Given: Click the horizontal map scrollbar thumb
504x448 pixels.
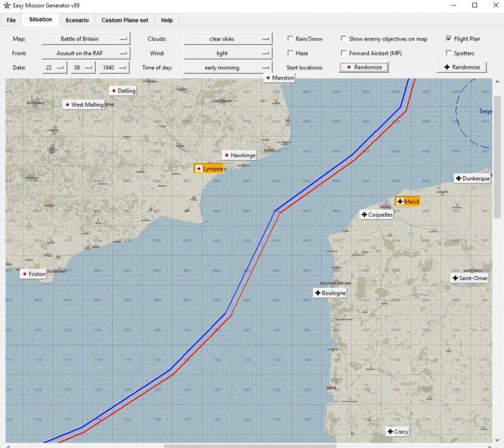Looking at the screenshot, I should tap(251, 446).
